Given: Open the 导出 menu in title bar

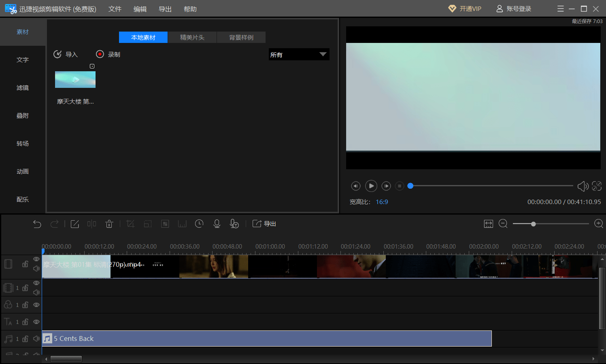Looking at the screenshot, I should coord(165,9).
